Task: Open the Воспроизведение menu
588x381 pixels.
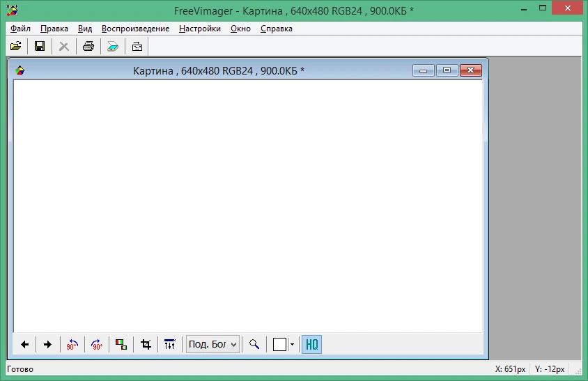Action: pos(135,29)
